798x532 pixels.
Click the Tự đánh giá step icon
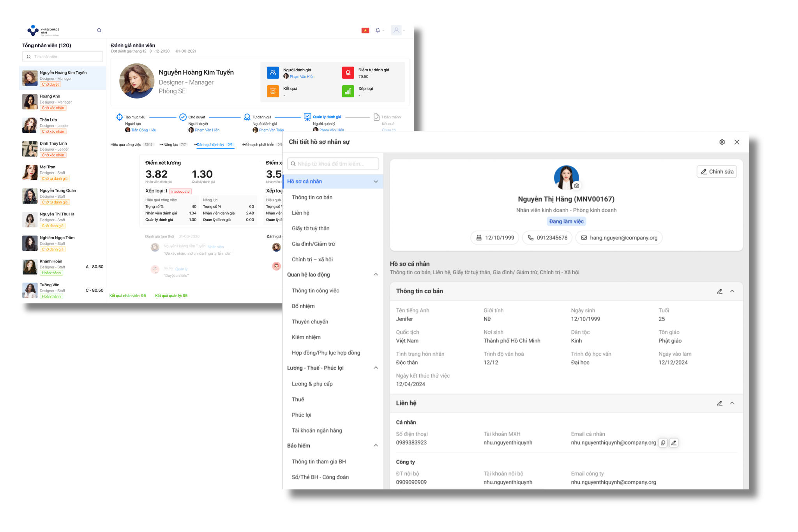[247, 117]
